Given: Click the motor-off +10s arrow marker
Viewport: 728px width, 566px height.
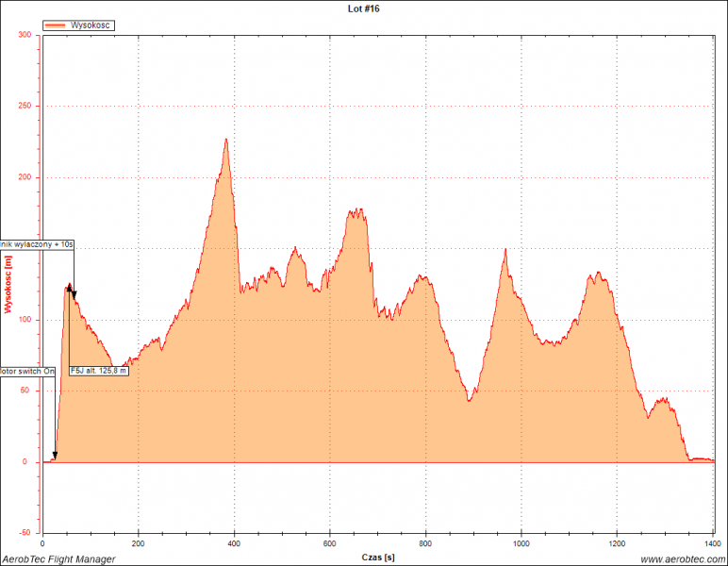Looking at the screenshot, I should click(74, 294).
